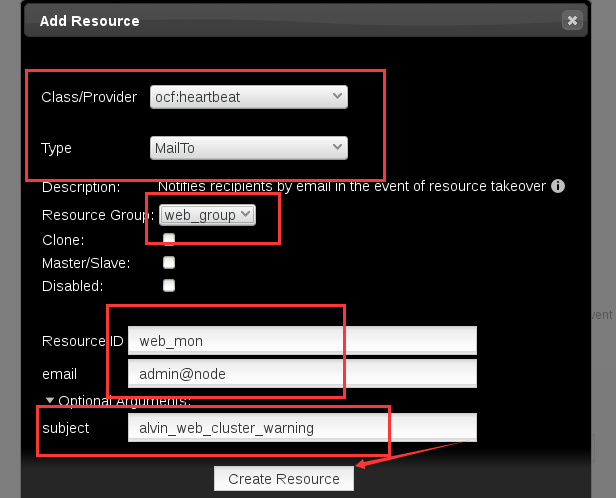Tick the Clone checkbox

[169, 239]
